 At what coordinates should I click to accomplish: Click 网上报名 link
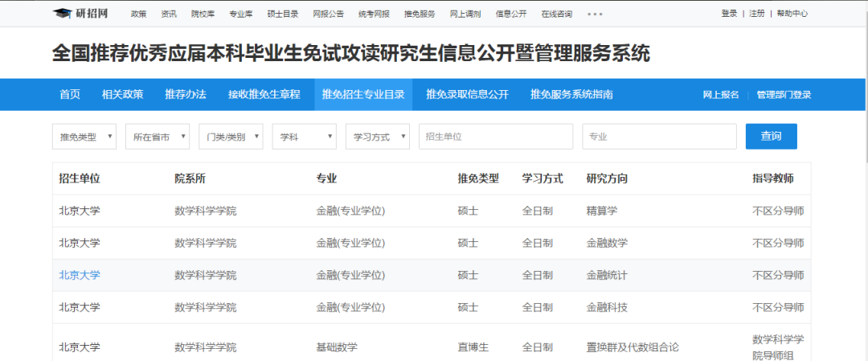[x=721, y=95]
